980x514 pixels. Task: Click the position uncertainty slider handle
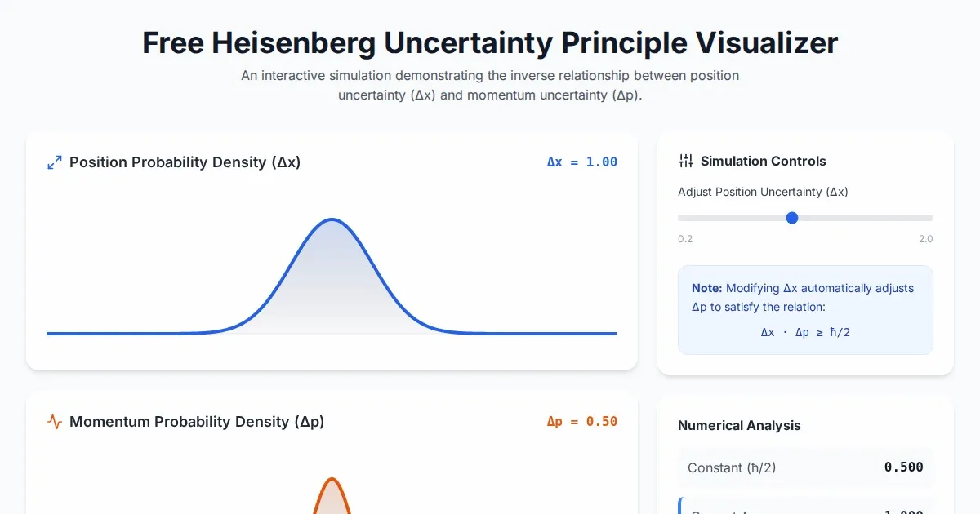791,218
